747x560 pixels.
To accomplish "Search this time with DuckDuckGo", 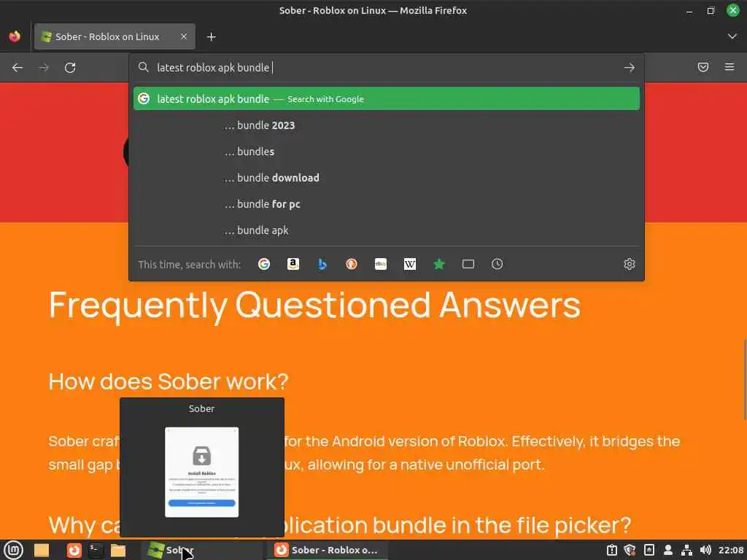I will 352,264.
